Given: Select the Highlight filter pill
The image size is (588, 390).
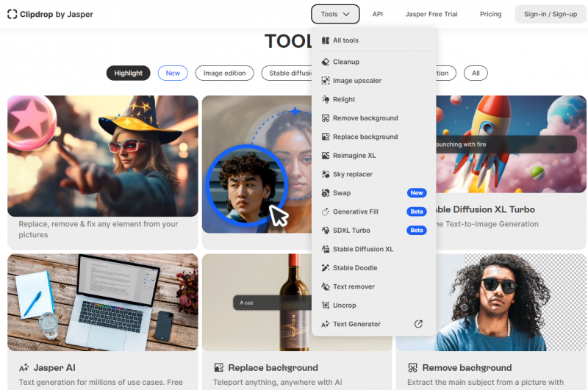Looking at the screenshot, I should 128,73.
